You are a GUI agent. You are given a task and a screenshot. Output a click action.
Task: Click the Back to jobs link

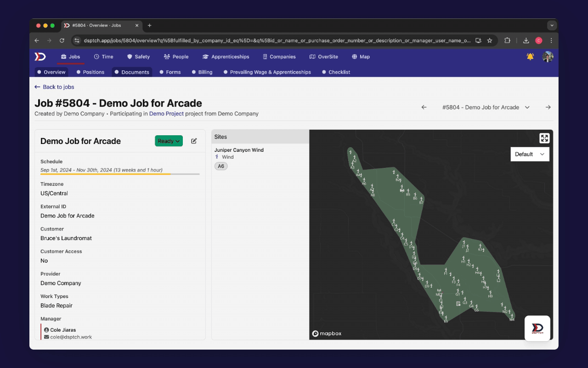click(54, 87)
